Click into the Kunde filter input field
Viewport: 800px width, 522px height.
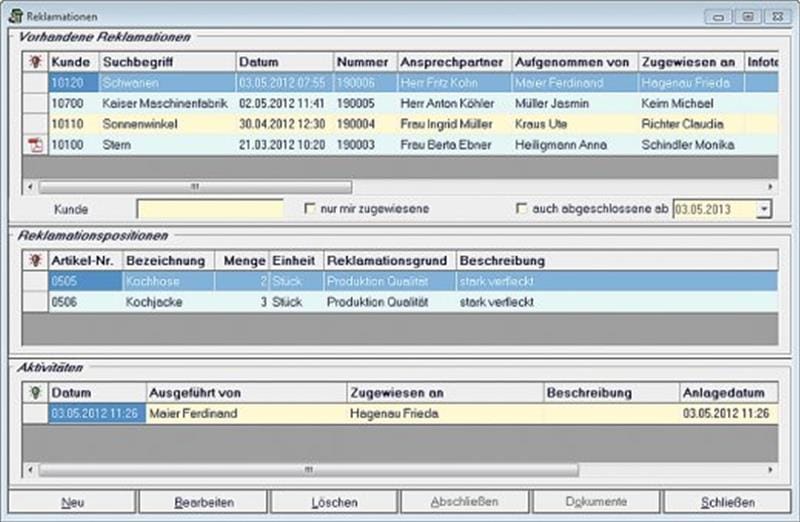(x=210, y=210)
